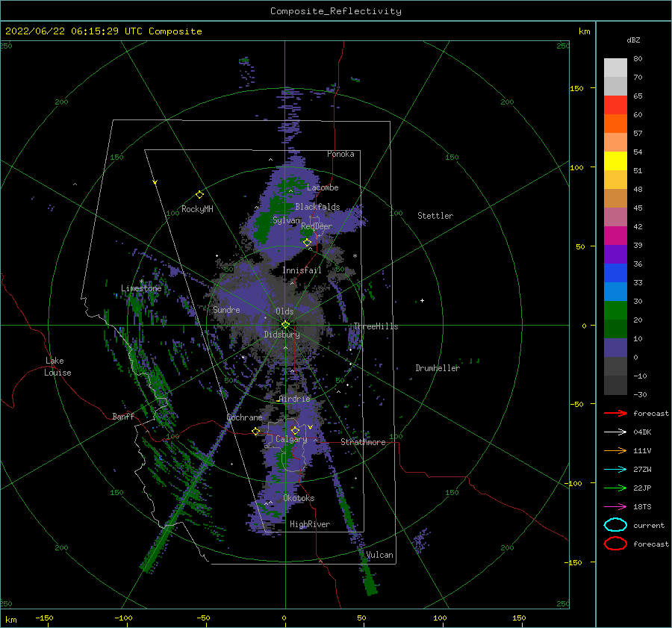This screenshot has width=672, height=628.
Task: Click yellow diamond marker above Calgary label
Action: tap(295, 430)
